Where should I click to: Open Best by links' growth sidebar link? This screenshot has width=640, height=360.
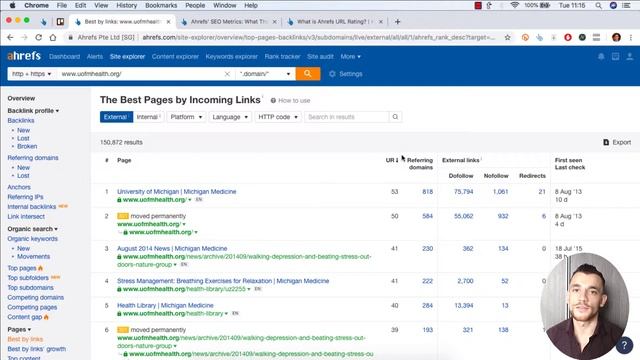pyautogui.click(x=36, y=349)
